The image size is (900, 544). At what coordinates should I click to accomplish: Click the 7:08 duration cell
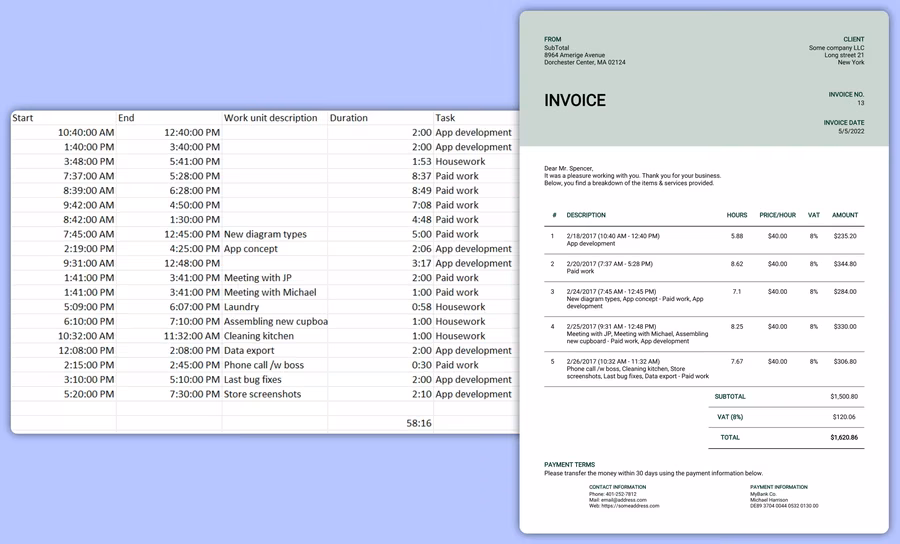[381, 205]
